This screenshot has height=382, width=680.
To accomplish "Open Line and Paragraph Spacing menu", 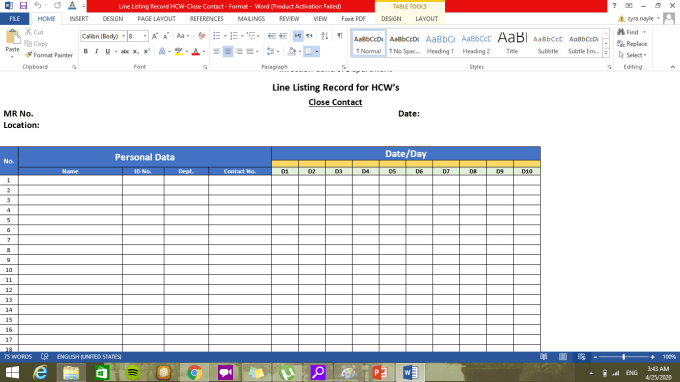I will click(x=272, y=52).
